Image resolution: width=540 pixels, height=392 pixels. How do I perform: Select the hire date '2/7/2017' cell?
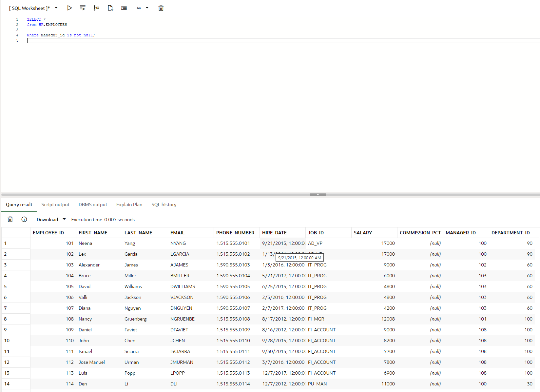(283, 308)
